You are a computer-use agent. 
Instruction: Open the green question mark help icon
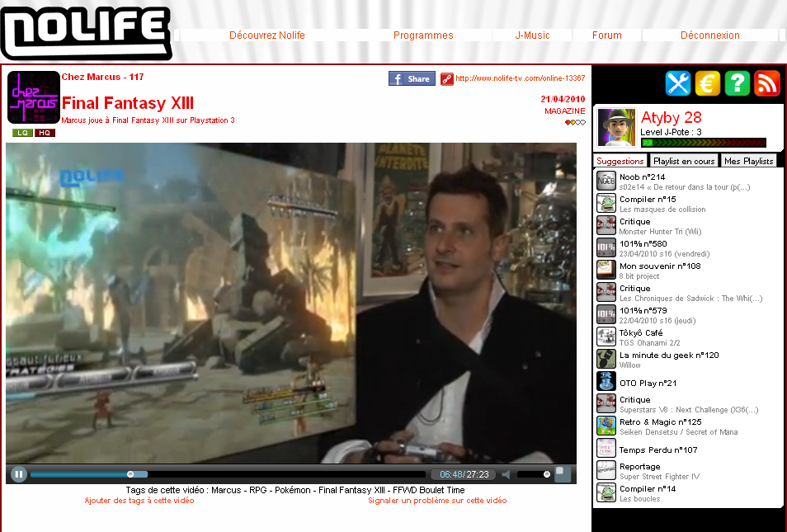(x=738, y=83)
